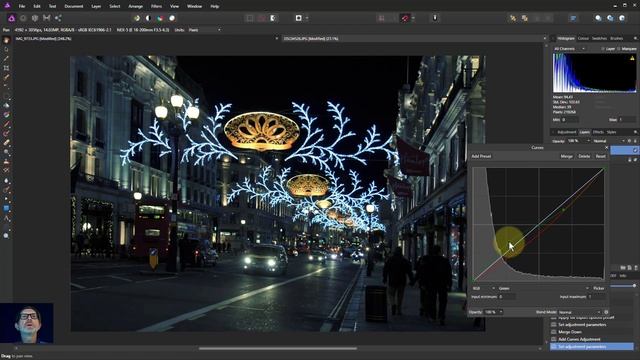
Task: Switch to the Export Persona icon
Action: click(58, 18)
